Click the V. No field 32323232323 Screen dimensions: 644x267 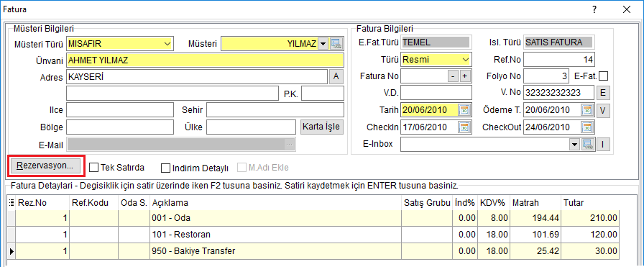pyautogui.click(x=559, y=93)
